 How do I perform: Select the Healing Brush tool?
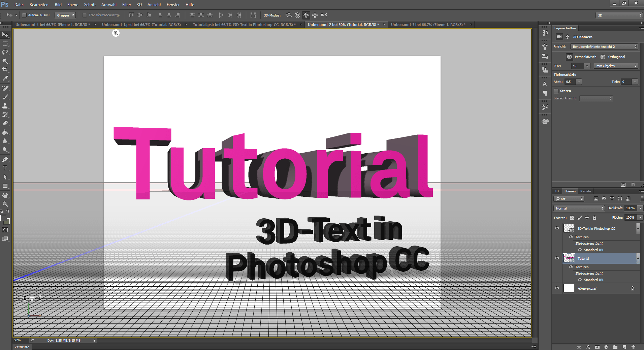coord(5,88)
